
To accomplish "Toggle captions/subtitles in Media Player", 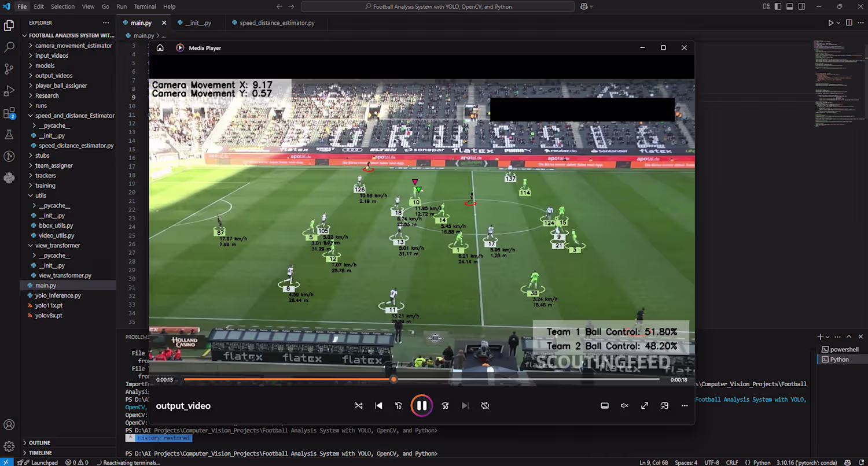I will (x=605, y=406).
